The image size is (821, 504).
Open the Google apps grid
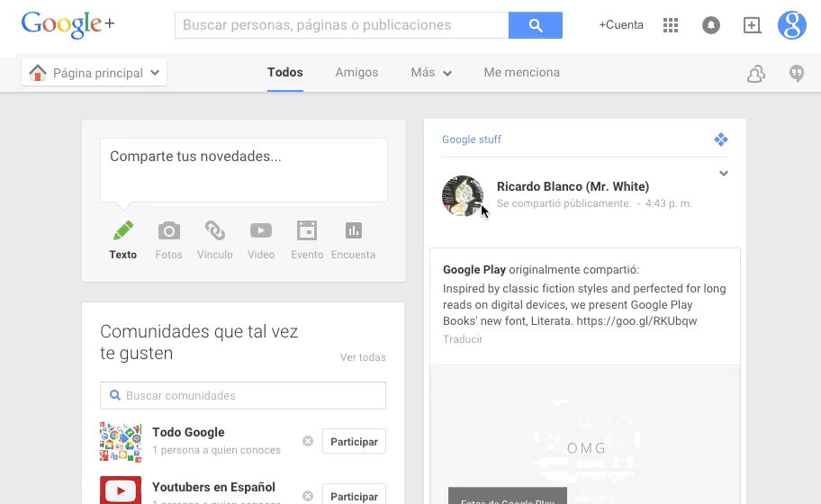pyautogui.click(x=670, y=25)
